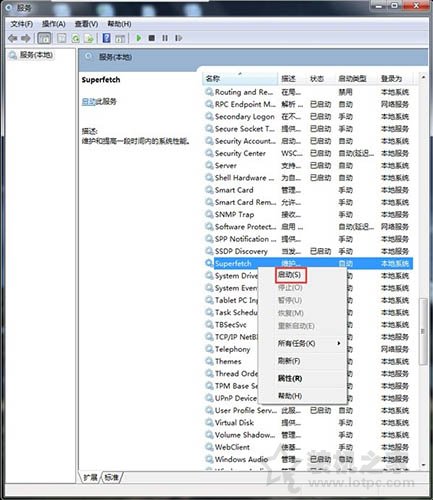Sort by the 启动类型 column header
433x500 pixels.
[x=356, y=79]
